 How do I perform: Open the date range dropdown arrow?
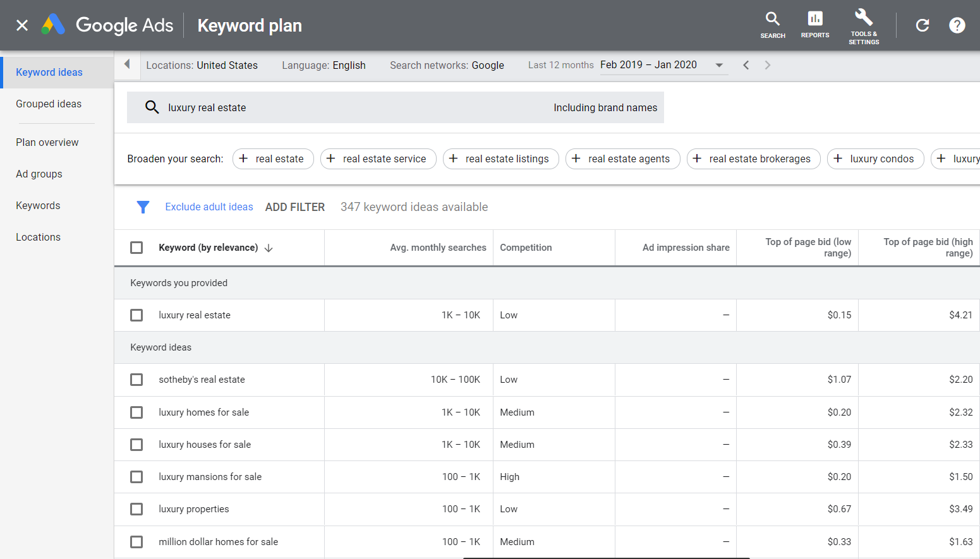pyautogui.click(x=719, y=65)
